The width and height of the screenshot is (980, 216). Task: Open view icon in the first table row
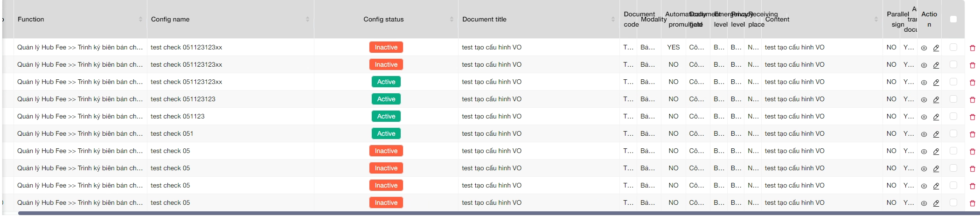924,48
